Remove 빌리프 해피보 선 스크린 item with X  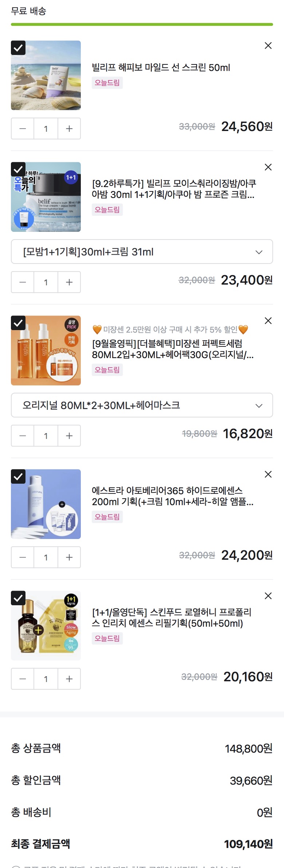268,45
